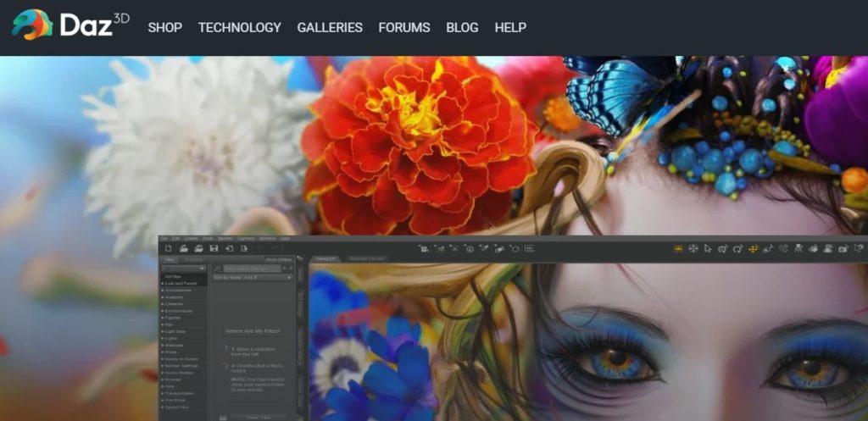Click the New Scene document icon
This screenshot has width=868, height=421.
[x=169, y=248]
